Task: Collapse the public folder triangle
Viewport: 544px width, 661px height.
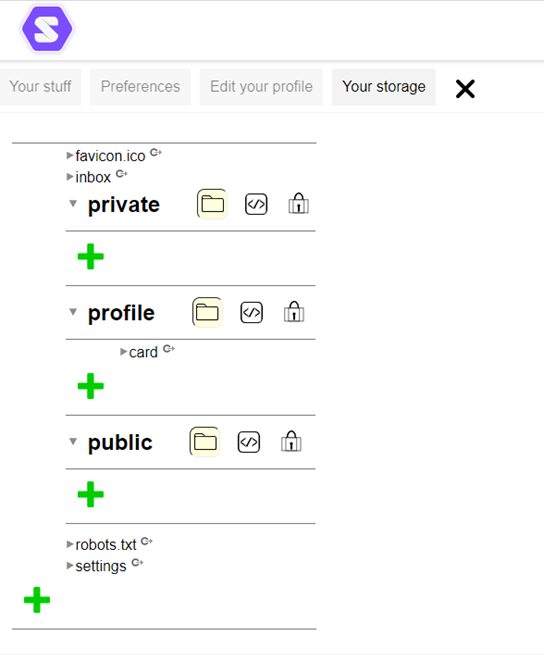Action: [73, 442]
